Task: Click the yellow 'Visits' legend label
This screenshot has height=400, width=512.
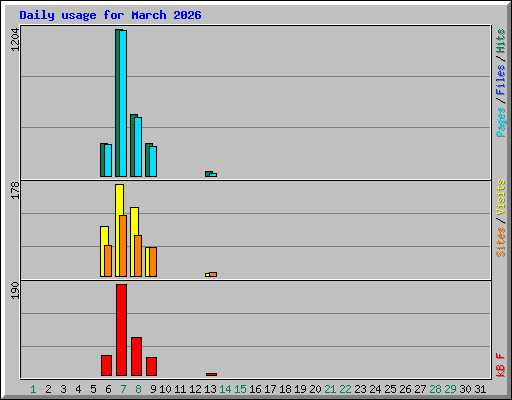Action: click(500, 198)
